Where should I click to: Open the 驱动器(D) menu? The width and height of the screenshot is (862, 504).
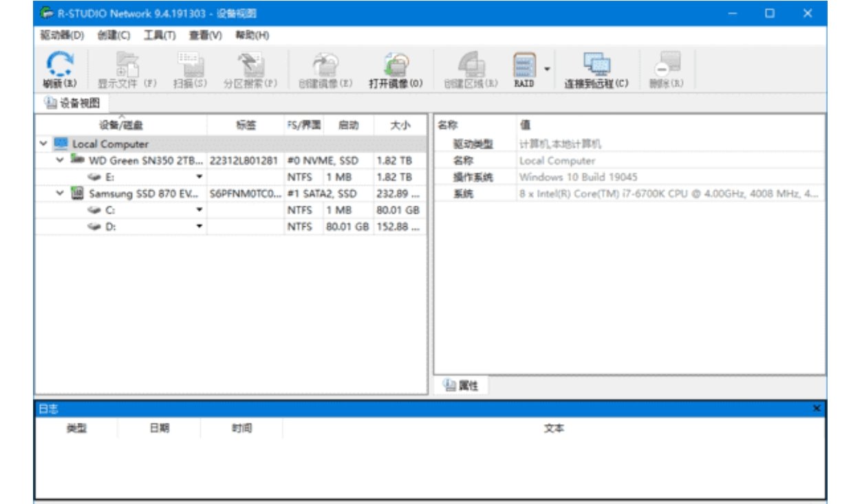tap(62, 35)
